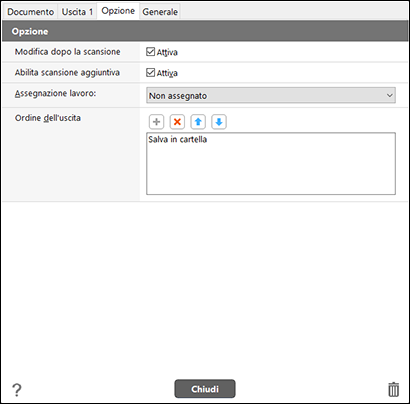Remove output with the red X icon
Screen dimensions: 410x404
coord(177,122)
